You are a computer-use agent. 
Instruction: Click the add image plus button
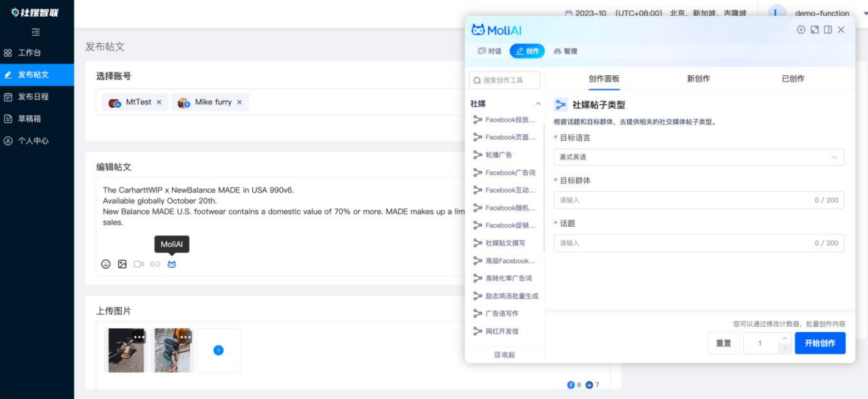[x=218, y=350]
